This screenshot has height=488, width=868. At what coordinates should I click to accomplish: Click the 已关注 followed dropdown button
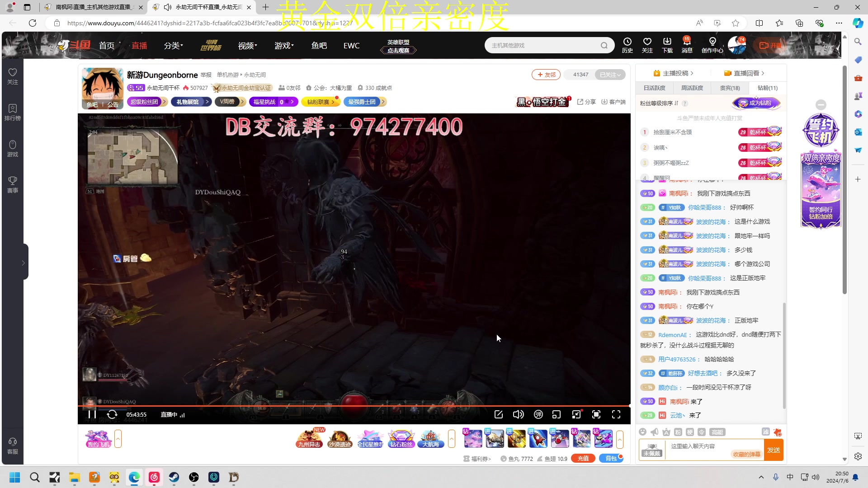610,75
